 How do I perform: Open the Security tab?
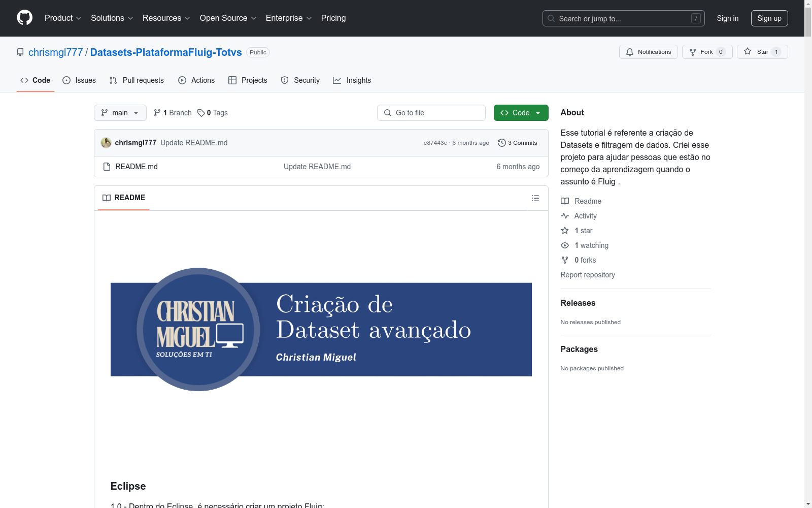point(300,80)
